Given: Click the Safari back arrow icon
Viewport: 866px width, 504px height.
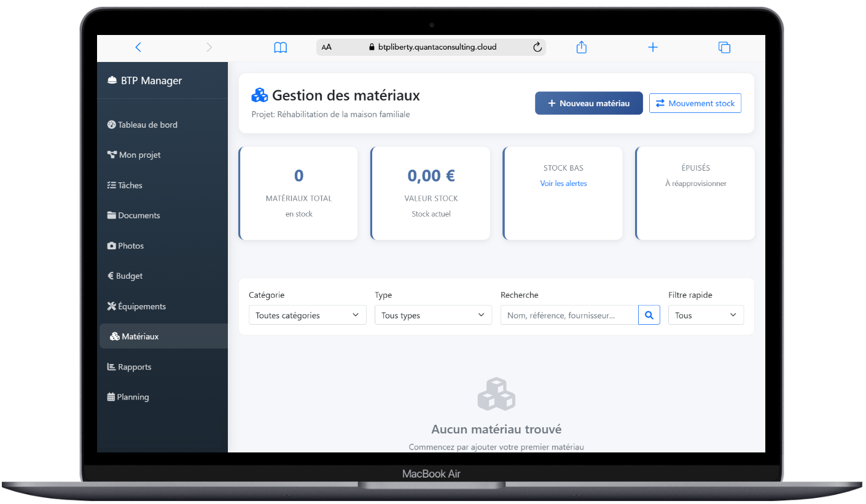Looking at the screenshot, I should click(x=138, y=47).
